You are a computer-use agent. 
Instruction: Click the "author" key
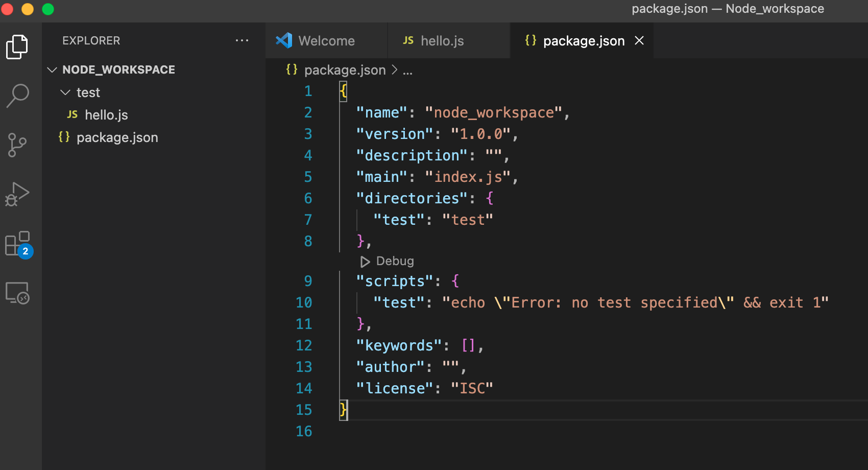coord(390,367)
